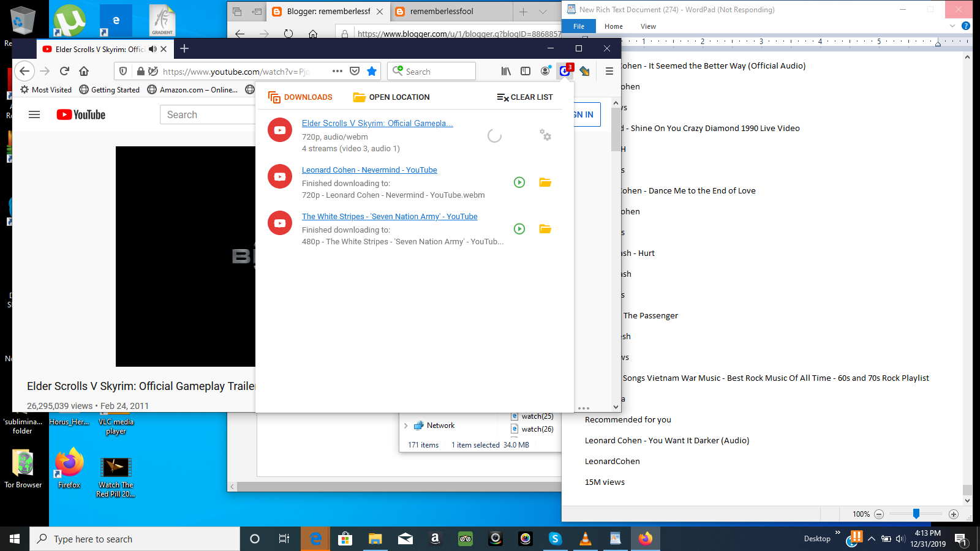Screen dimensions: 980x551
Task: Toggle the bookmark star for this page
Action: coord(372,71)
